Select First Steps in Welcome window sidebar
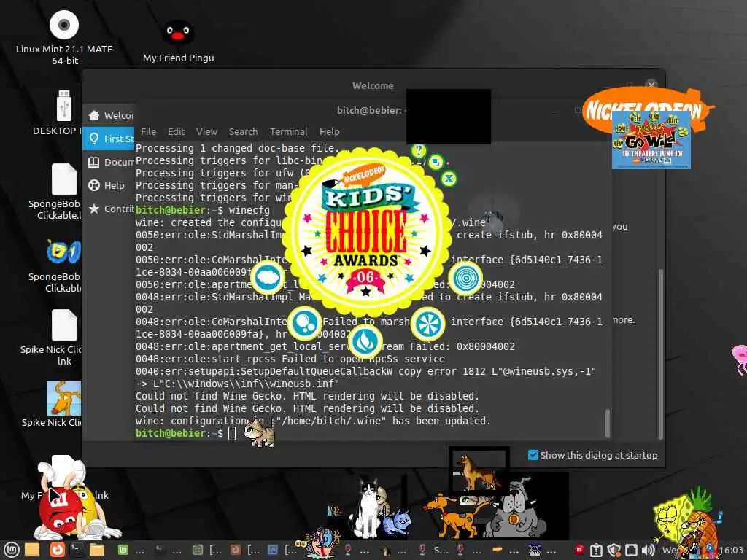 point(109,139)
